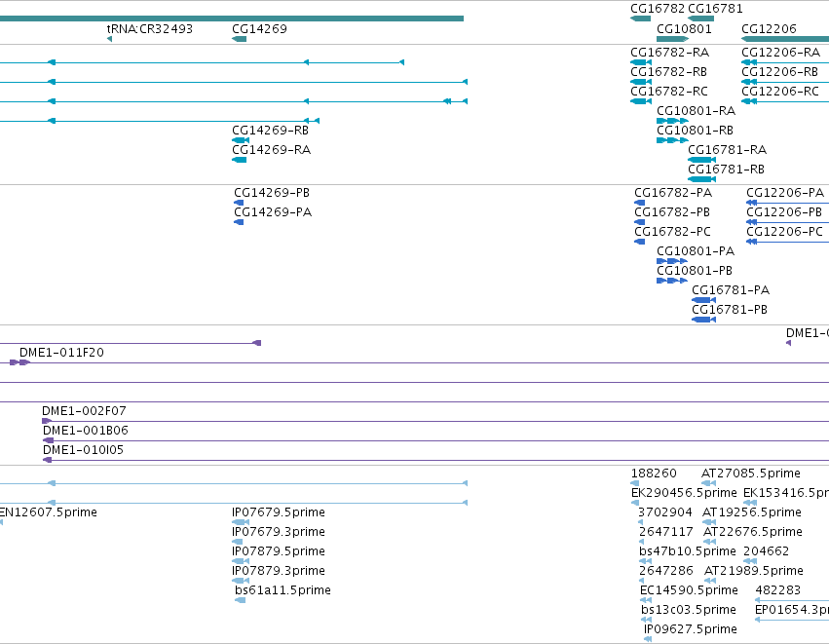Click the CG16781-RB transcript glyph
Image resolution: width=829 pixels, height=644 pixels.
tap(702, 179)
